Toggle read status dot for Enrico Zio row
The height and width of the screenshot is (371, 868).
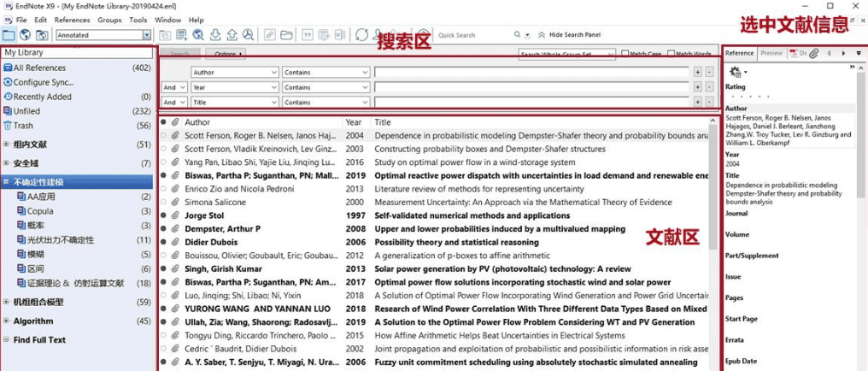click(163, 189)
